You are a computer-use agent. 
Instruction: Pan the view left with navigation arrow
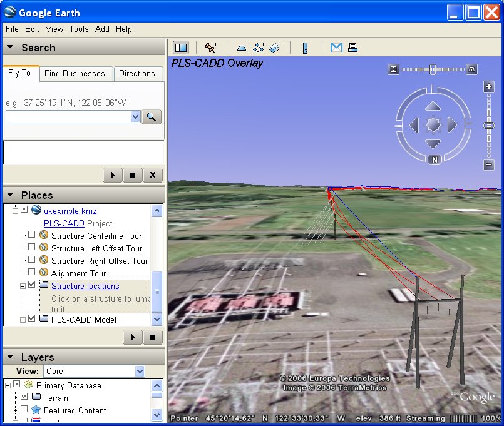[414, 125]
